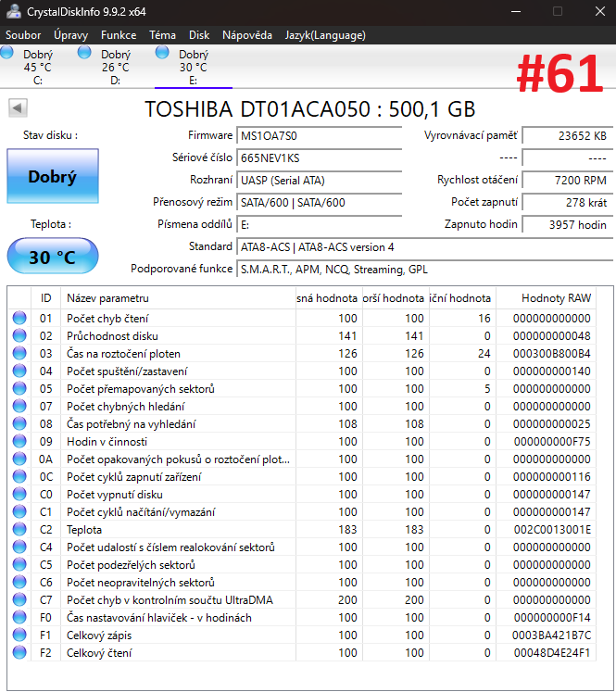Click the Hodnoty RAW column header
Screen dimensions: 616x692
click(546, 298)
